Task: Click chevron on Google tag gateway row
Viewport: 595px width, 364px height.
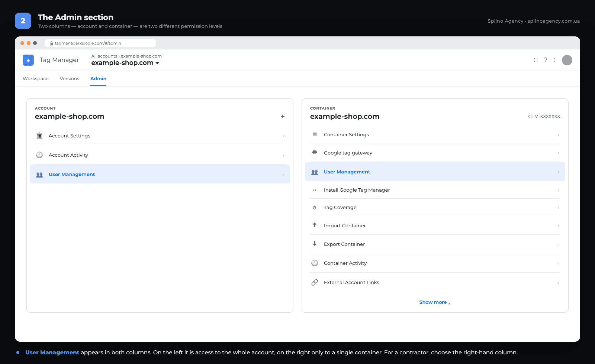Action: pyautogui.click(x=559, y=153)
